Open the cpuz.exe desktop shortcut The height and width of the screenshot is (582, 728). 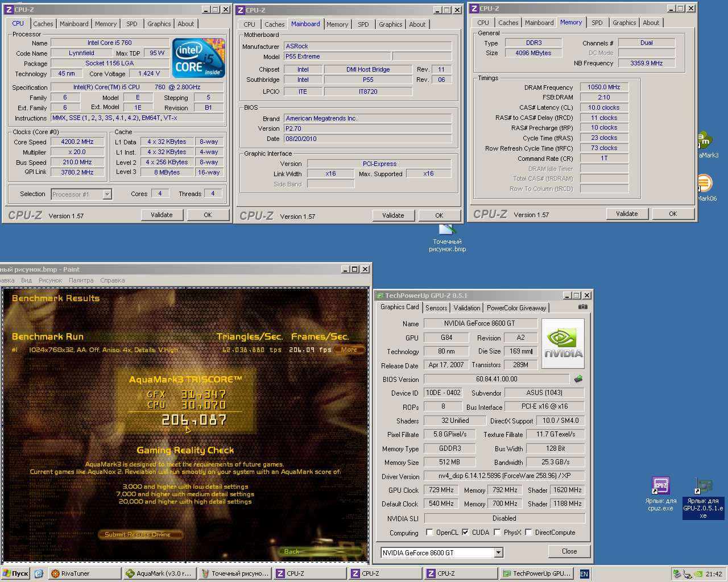coord(661,493)
